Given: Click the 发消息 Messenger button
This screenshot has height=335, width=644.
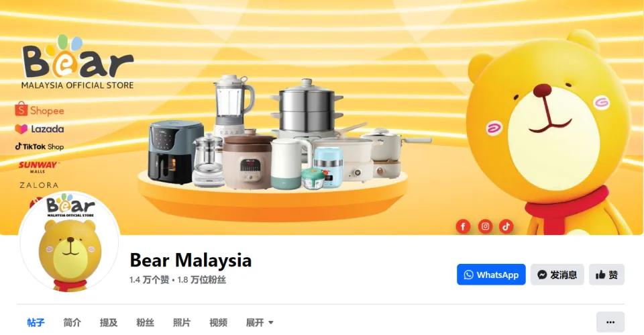Looking at the screenshot, I should [557, 275].
